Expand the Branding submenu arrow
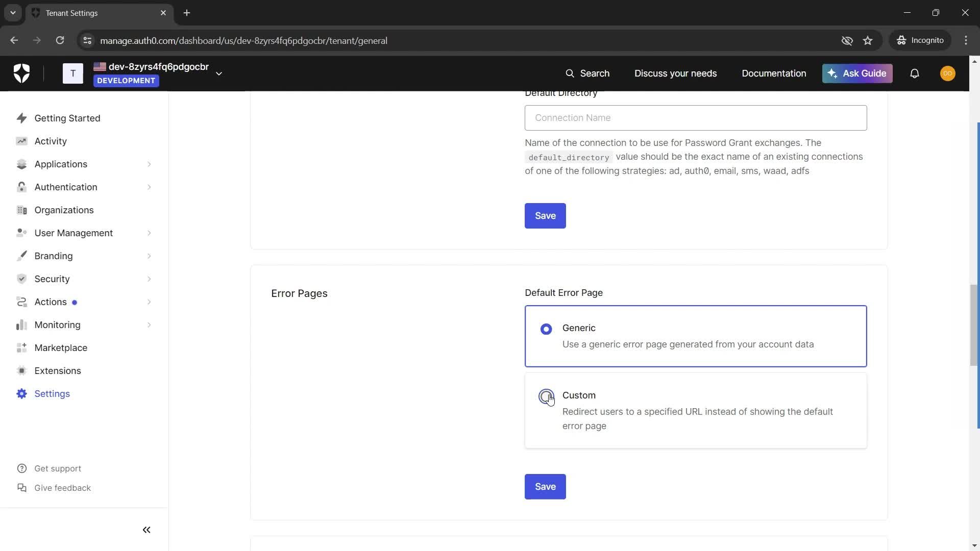The image size is (980, 551). coord(149,256)
